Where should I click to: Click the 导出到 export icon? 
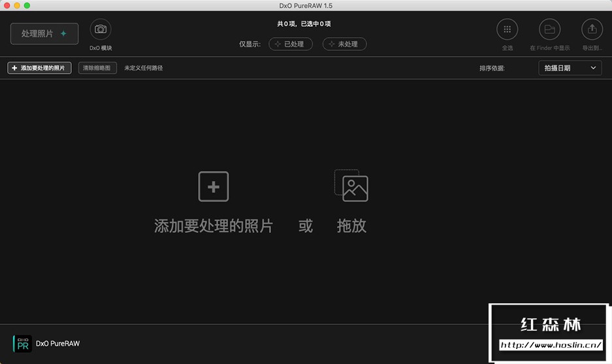592,29
